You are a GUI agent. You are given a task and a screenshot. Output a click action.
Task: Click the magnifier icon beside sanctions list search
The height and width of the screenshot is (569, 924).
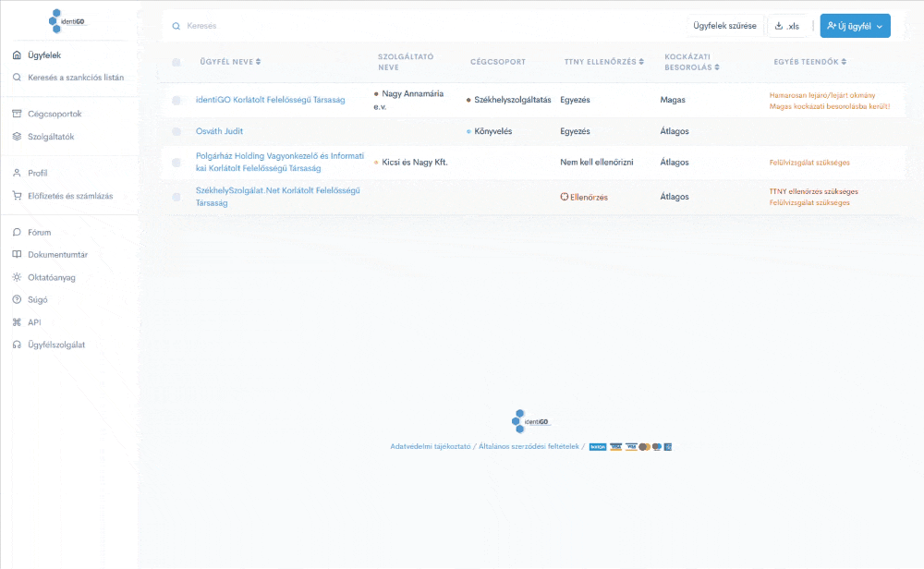pyautogui.click(x=17, y=78)
